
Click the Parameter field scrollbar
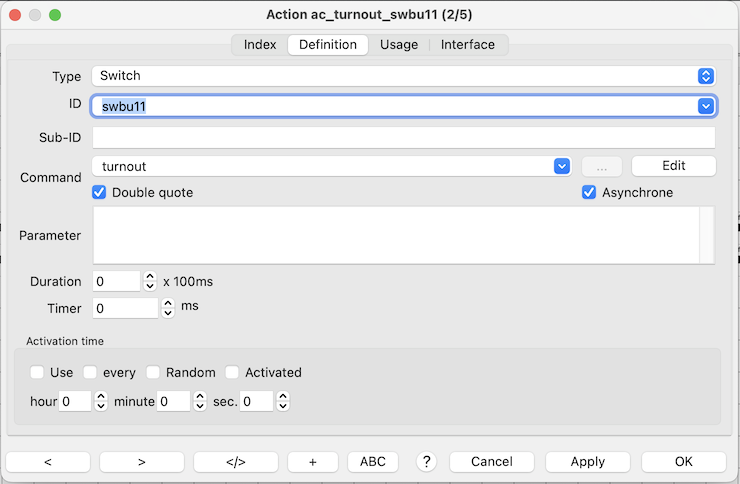tap(707, 235)
